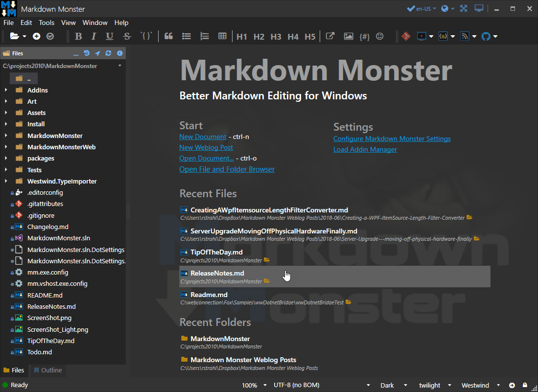Image resolution: width=538 pixels, height=392 pixels.
Task: Select the italic formatting icon
Action: tap(94, 36)
